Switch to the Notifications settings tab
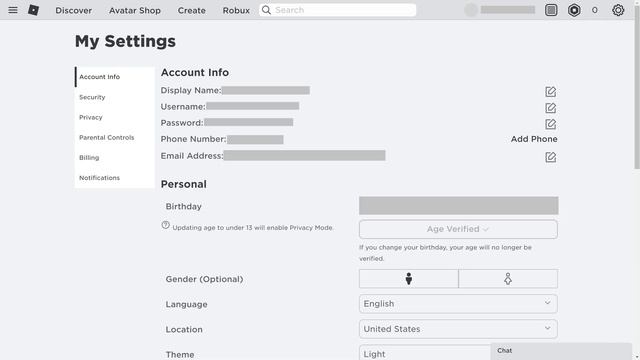Viewport: 640px width, 360px height. pos(115,178)
